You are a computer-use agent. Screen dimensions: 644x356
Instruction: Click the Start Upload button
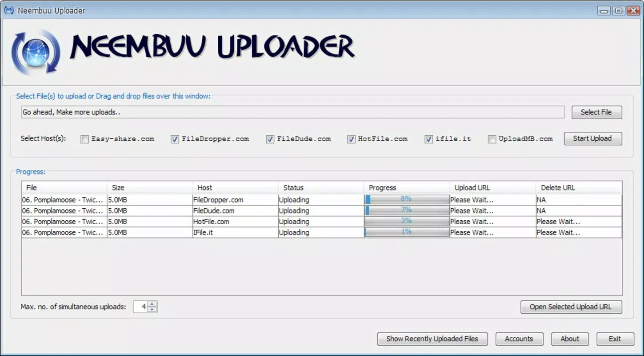point(592,138)
